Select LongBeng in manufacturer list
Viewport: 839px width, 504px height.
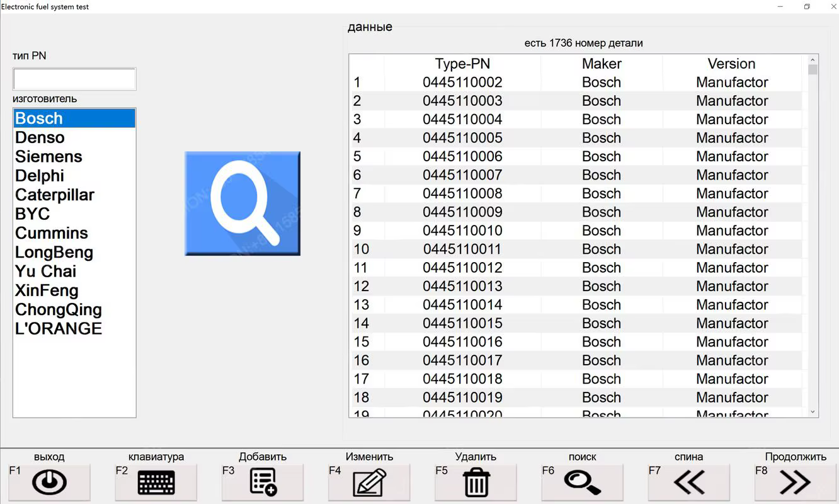coord(74,252)
